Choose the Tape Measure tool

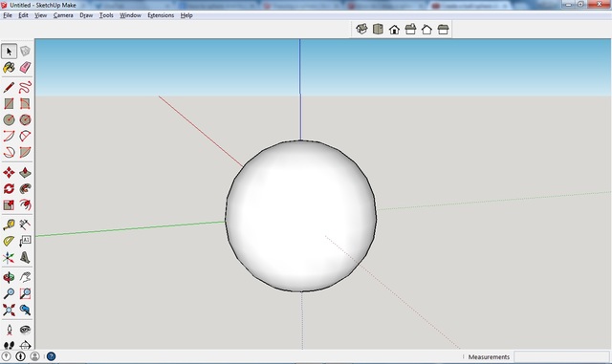[x=9, y=225]
